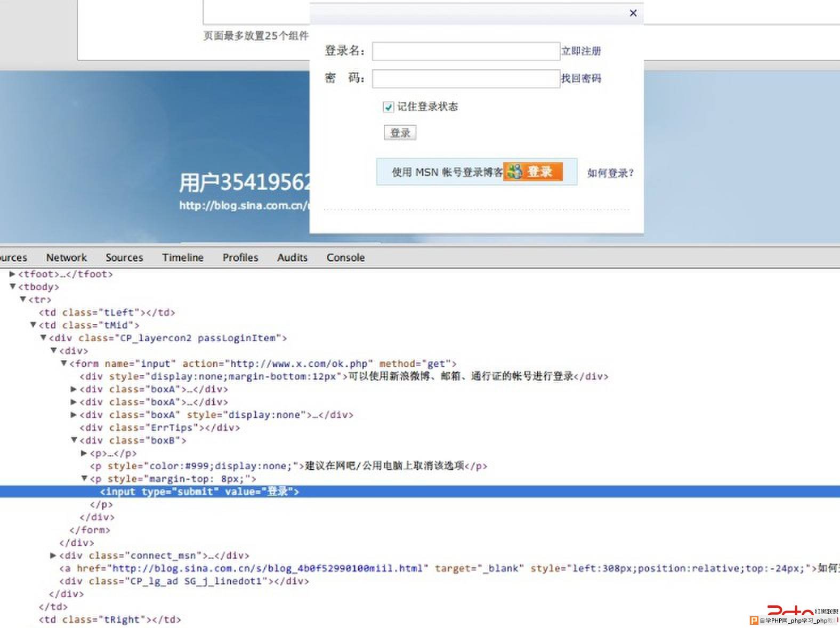Select the row with 建议在网吧/公用电脑上取消该选项
The image size is (840, 628).
click(x=288, y=466)
